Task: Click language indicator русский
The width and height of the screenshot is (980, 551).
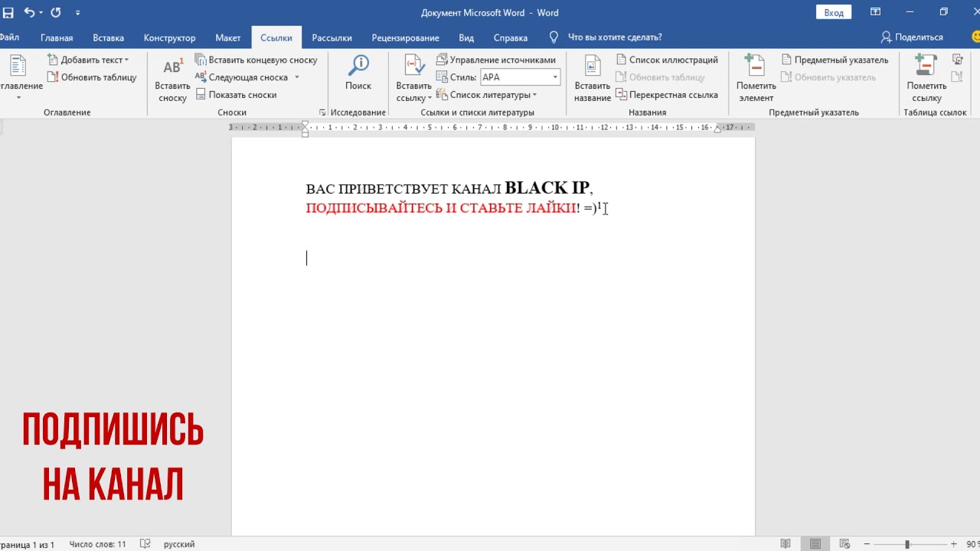Action: 179,544
